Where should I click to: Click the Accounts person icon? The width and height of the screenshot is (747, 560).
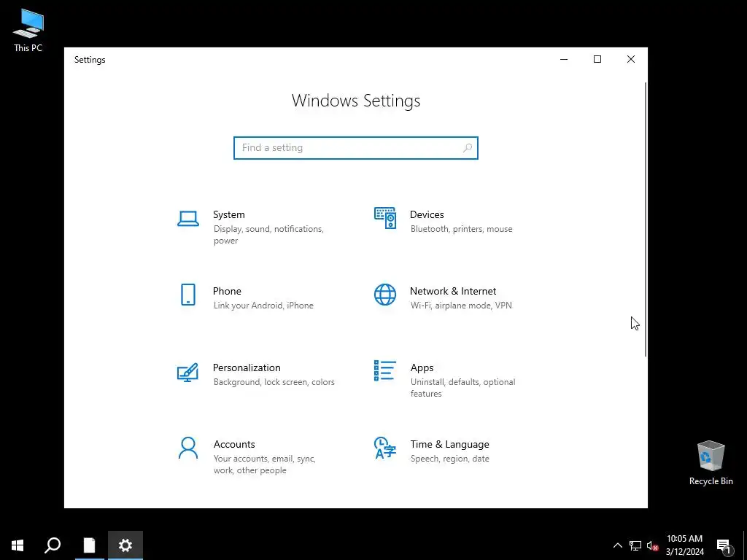coord(188,448)
